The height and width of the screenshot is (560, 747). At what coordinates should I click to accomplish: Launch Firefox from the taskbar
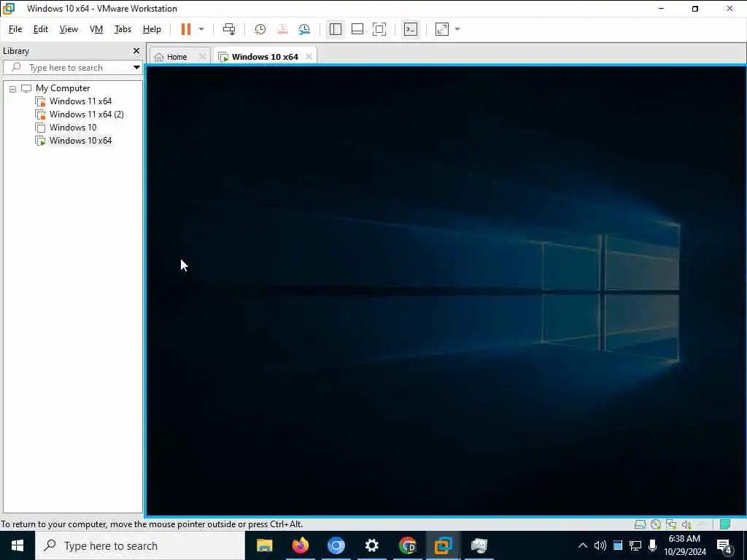(x=300, y=545)
